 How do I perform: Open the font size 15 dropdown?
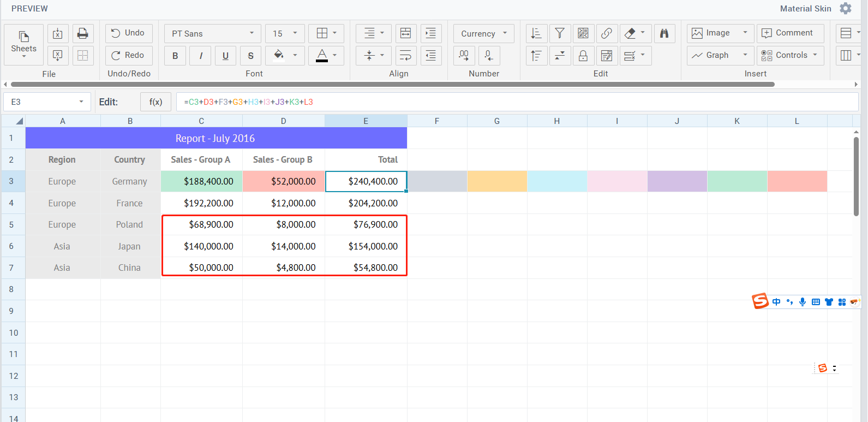pyautogui.click(x=284, y=34)
